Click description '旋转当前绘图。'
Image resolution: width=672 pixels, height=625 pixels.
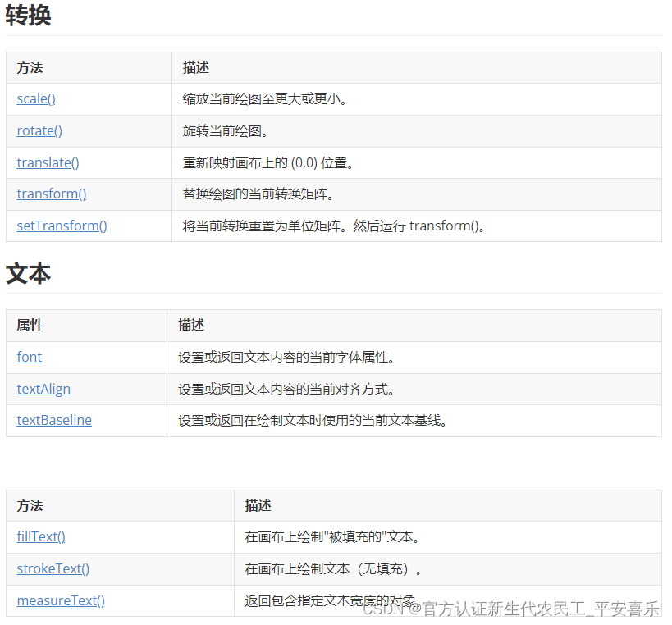pos(226,130)
